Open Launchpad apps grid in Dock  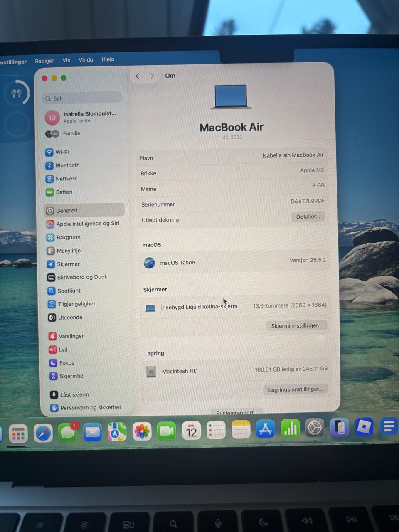(x=18, y=434)
